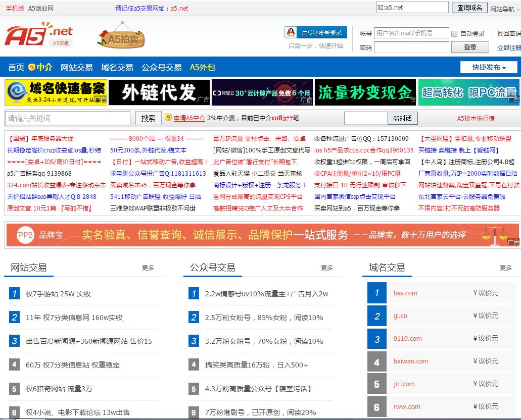The image size is (521, 420).
Task: Click the QQ对话 button
Action: tap(402, 118)
